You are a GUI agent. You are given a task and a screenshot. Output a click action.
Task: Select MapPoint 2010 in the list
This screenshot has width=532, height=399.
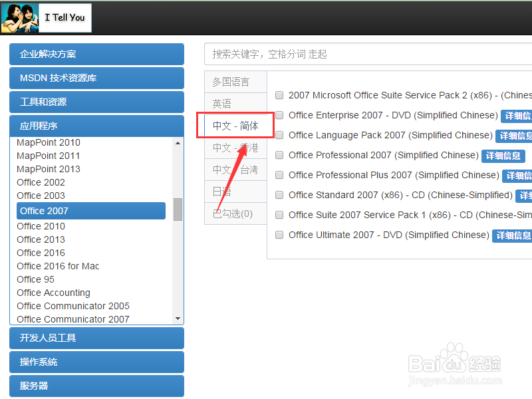click(x=49, y=142)
